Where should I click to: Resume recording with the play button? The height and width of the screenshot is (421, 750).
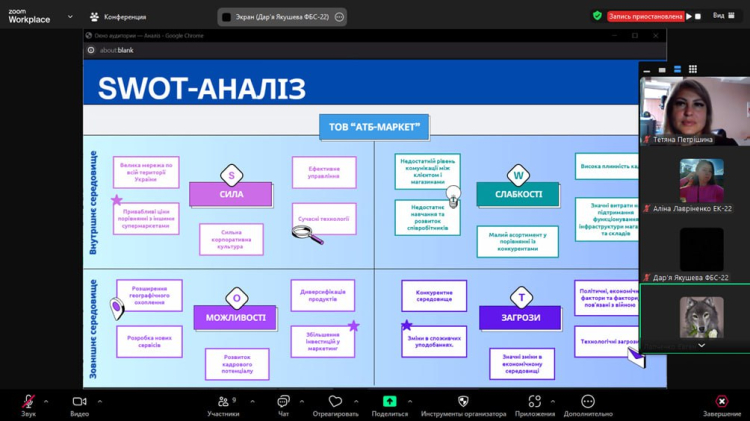tap(689, 17)
